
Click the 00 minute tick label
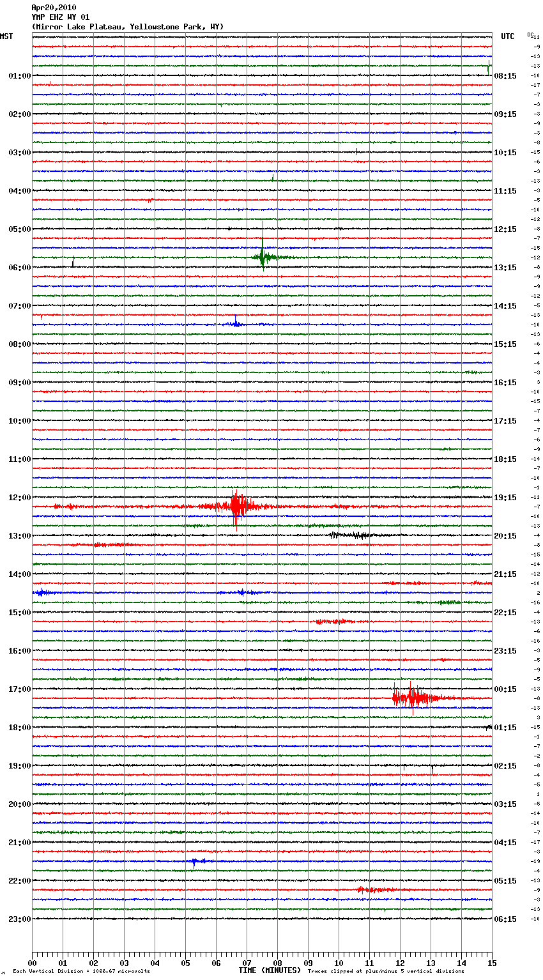pyautogui.click(x=32, y=963)
